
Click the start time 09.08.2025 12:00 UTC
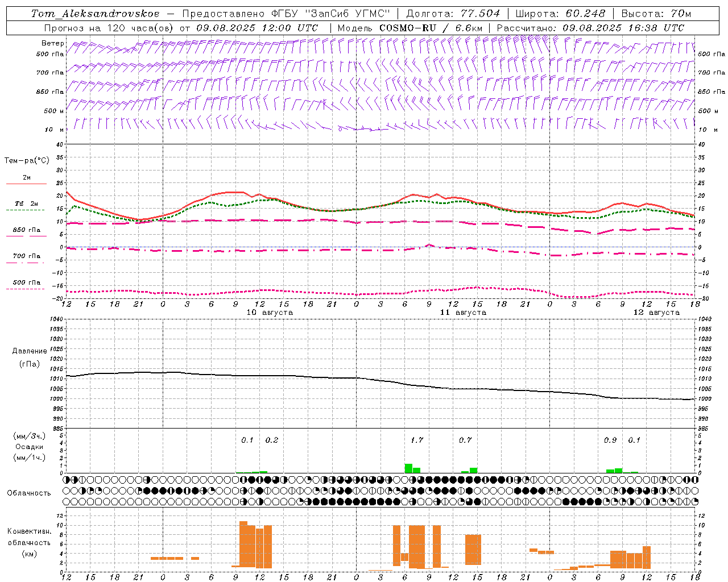coord(257,28)
